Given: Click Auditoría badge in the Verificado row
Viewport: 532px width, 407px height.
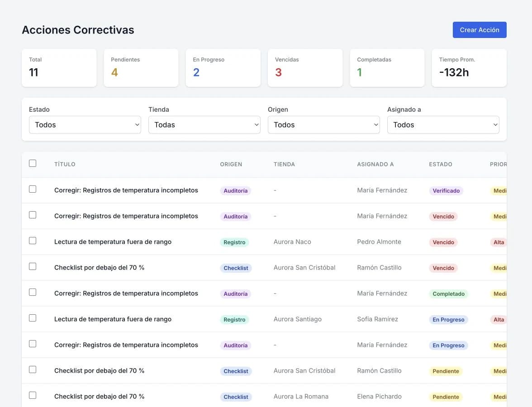Looking at the screenshot, I should pyautogui.click(x=235, y=191).
